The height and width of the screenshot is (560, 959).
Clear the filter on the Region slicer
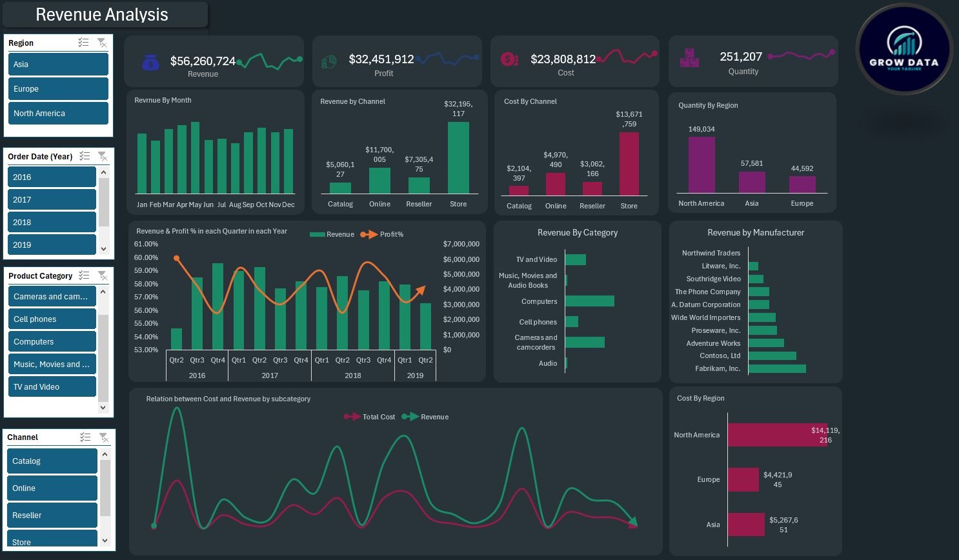tap(102, 43)
